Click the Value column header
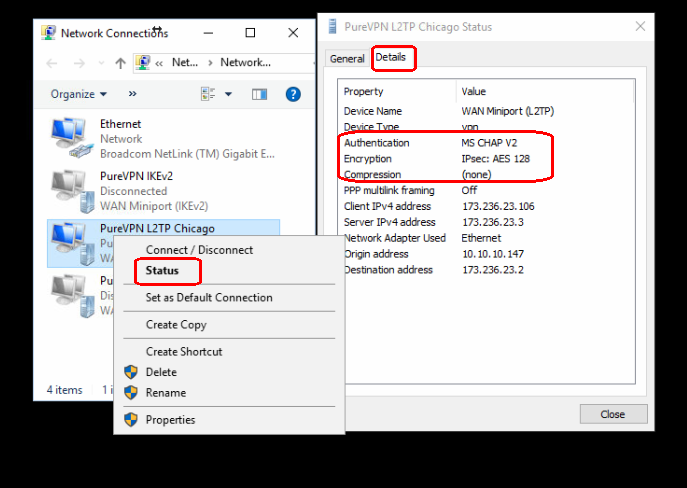 545,92
